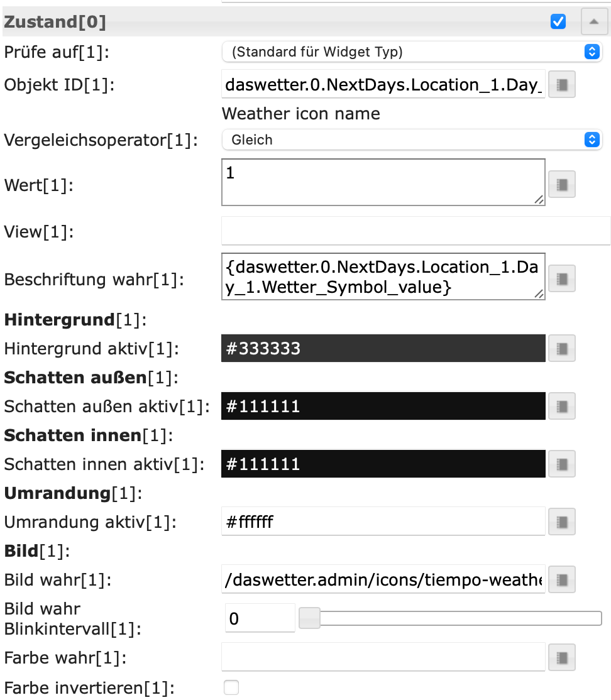
Task: Click the Blinkintervall number field showing 0
Action: tap(259, 619)
